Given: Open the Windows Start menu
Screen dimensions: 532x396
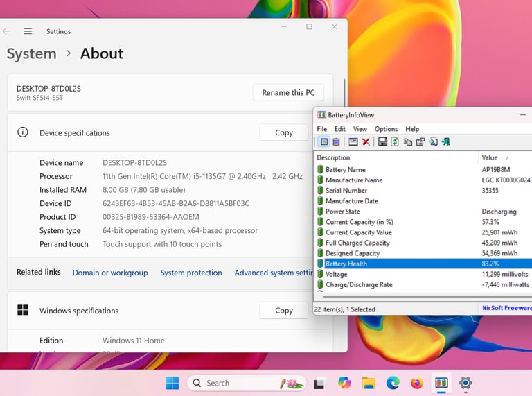Looking at the screenshot, I should (172, 383).
